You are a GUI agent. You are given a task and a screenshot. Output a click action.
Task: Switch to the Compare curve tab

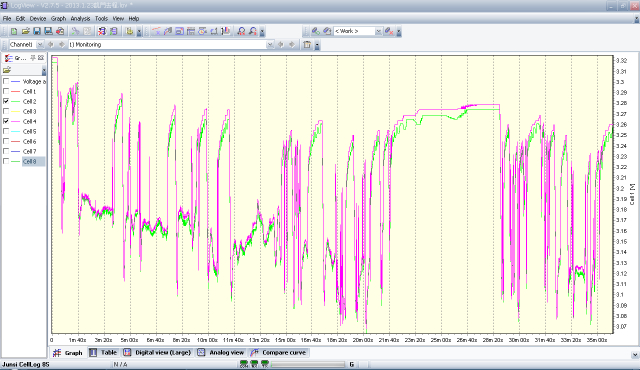point(279,352)
